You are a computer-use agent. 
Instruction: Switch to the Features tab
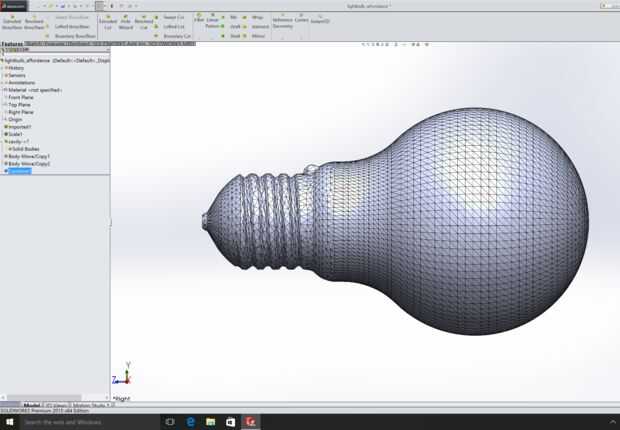point(11,44)
